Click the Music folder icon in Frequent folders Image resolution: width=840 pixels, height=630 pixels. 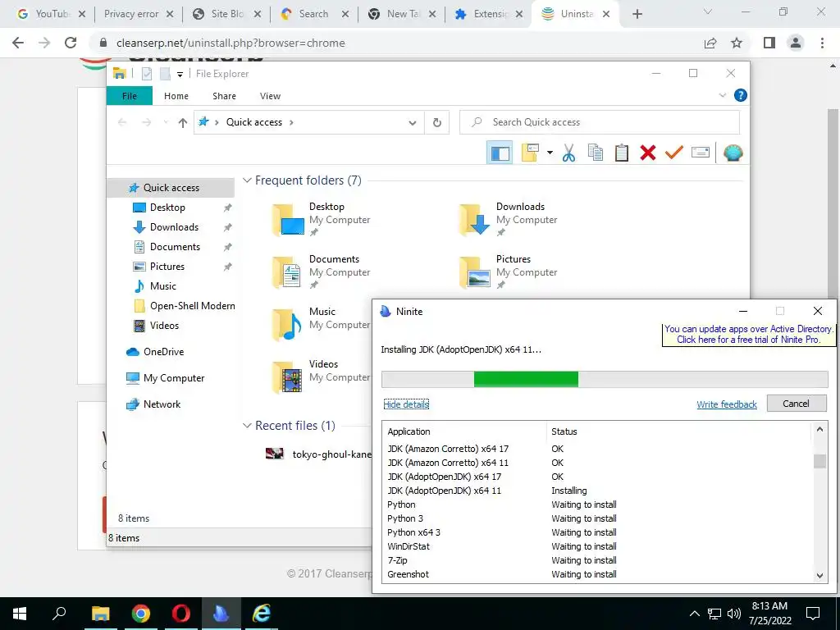pyautogui.click(x=288, y=325)
